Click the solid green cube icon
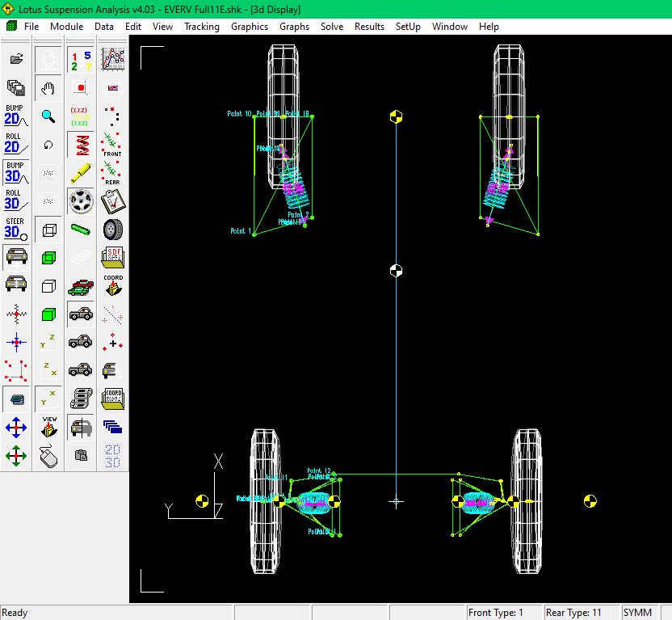This screenshot has height=620, width=672. click(48, 314)
